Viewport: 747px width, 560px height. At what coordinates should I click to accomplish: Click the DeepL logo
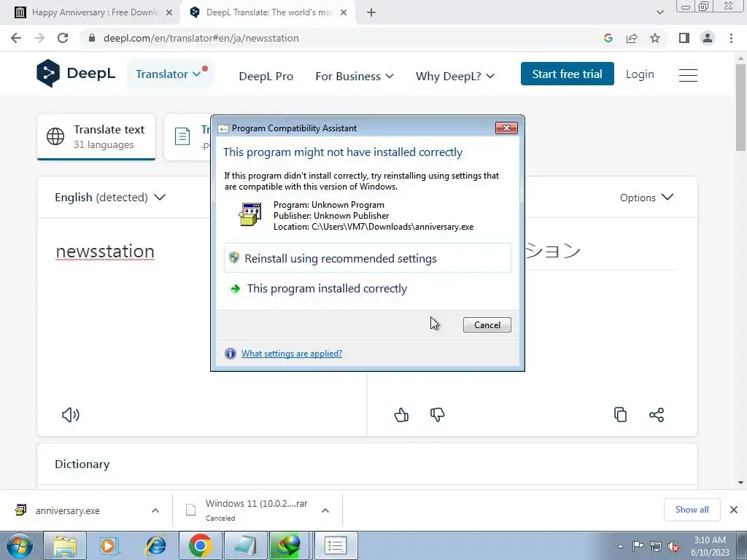tap(76, 74)
